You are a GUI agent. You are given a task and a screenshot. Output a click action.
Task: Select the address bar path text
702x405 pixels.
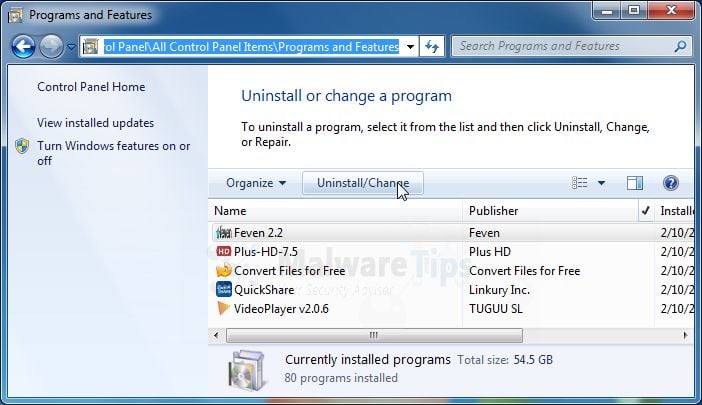pos(252,47)
